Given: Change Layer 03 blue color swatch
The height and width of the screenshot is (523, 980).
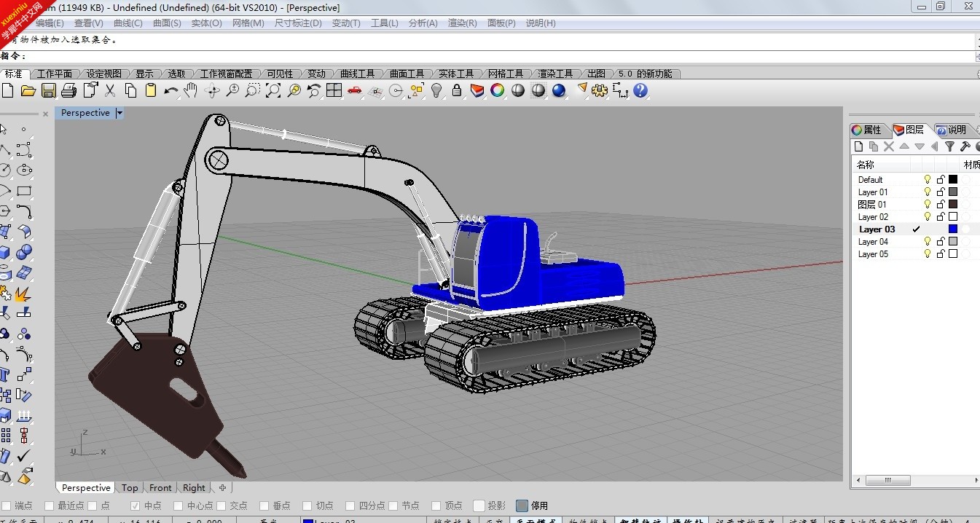Looking at the screenshot, I should [x=953, y=229].
